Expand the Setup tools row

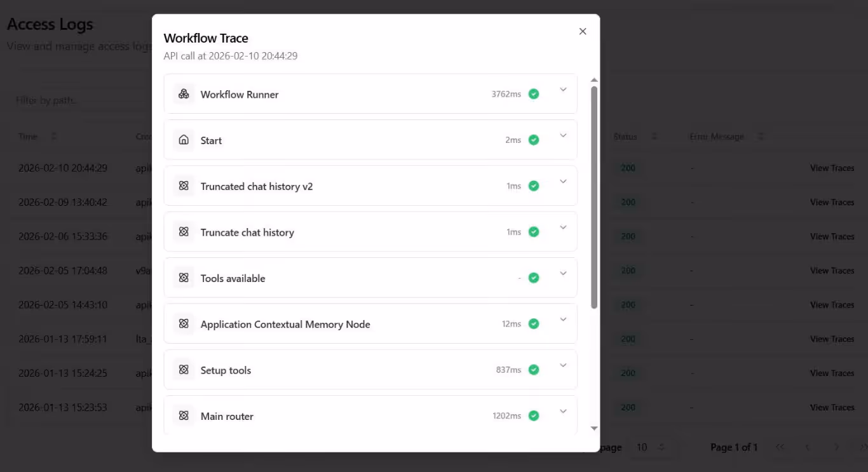[x=563, y=365]
